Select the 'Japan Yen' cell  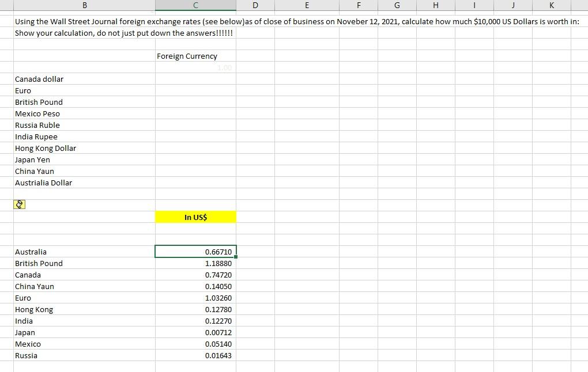(x=84, y=160)
